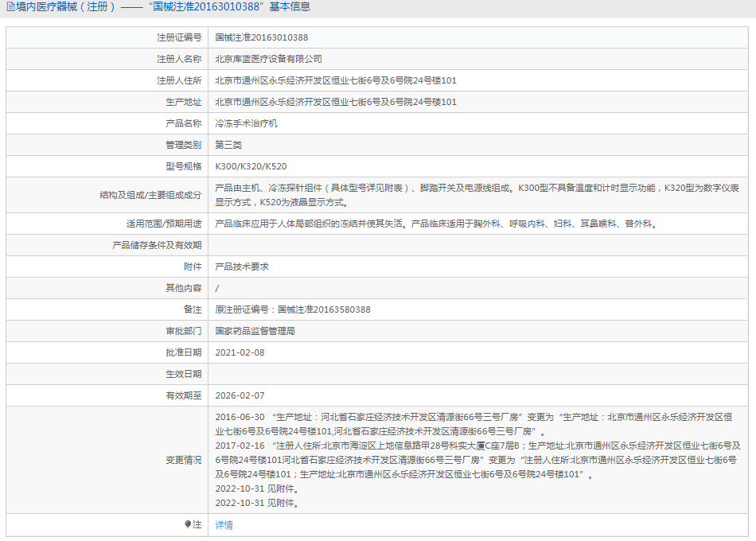Click the registrant name 北京库蓝医疗设备有限公司

(268, 59)
